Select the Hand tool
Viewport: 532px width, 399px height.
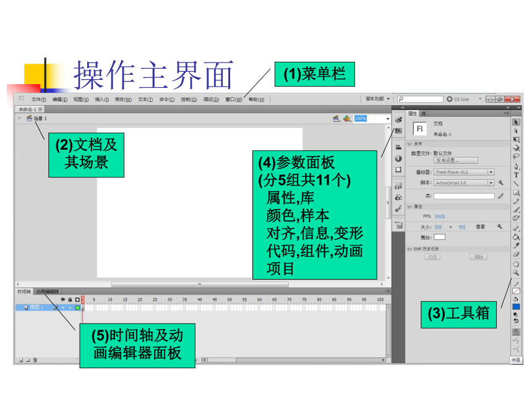pyautogui.click(x=516, y=264)
